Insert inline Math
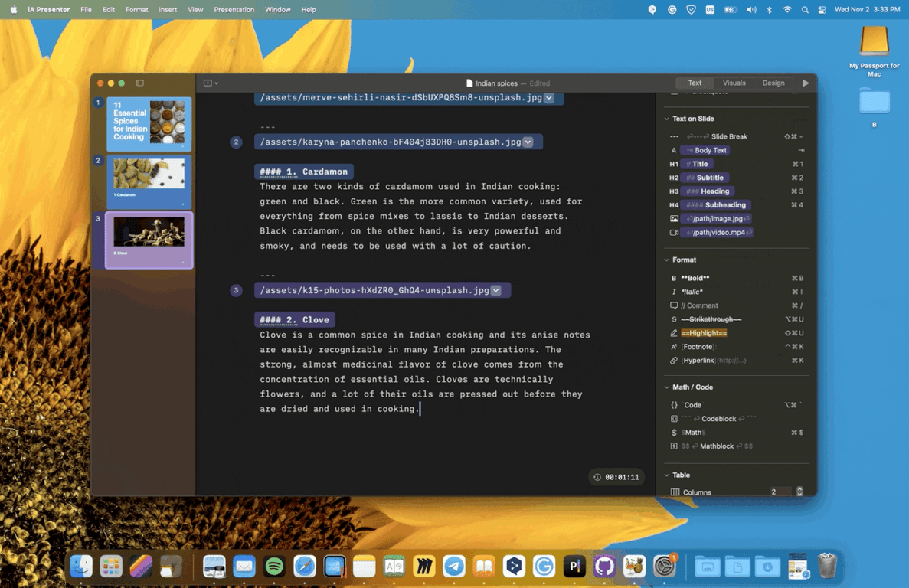Screen dimensions: 909x588 click(736, 432)
